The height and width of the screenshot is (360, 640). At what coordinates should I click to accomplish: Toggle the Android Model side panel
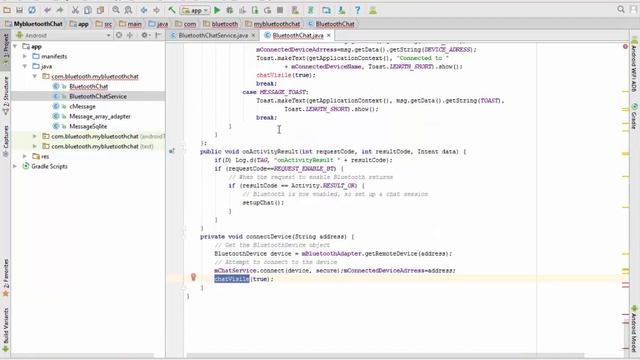634,329
